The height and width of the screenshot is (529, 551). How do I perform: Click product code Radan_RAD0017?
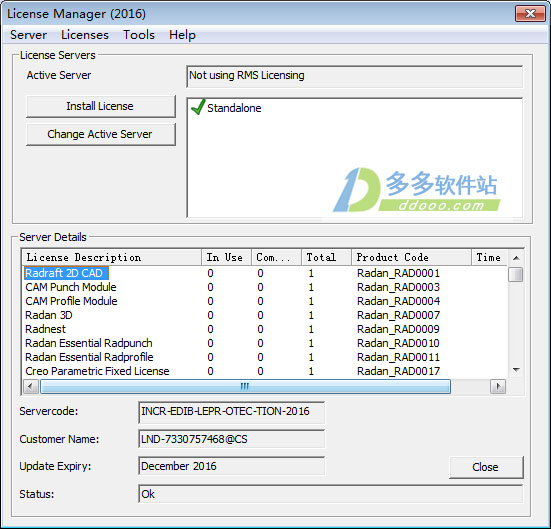tap(398, 372)
